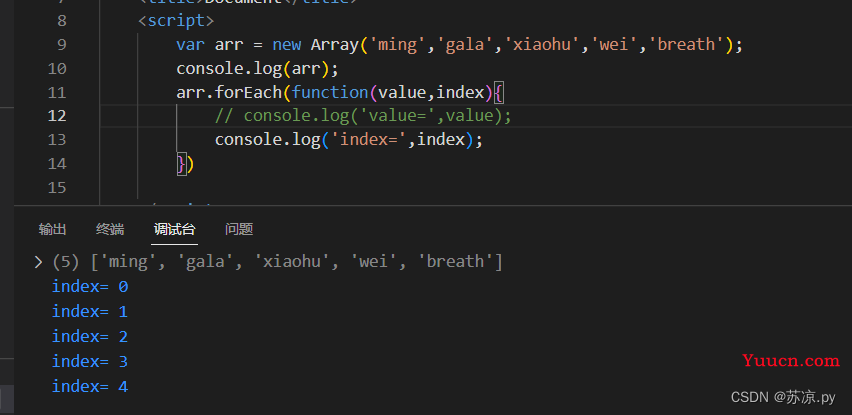Click the 'index= 1' console output
Screen dimensions: 852x415
pos(90,311)
